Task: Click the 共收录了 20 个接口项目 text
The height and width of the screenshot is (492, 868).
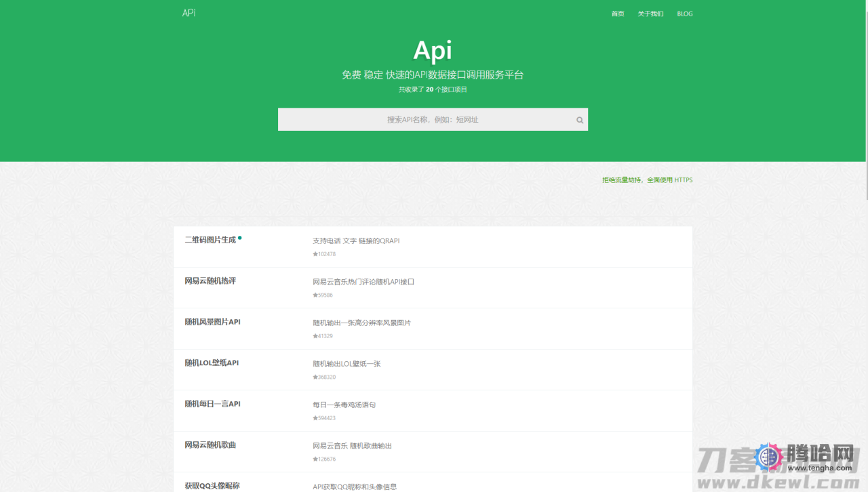Action: 433,89
